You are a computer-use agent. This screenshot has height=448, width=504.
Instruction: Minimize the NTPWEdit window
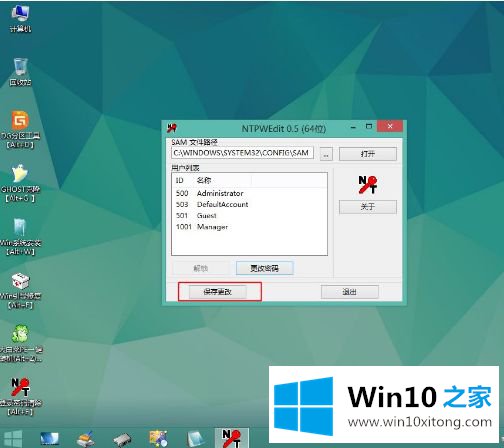coord(353,127)
